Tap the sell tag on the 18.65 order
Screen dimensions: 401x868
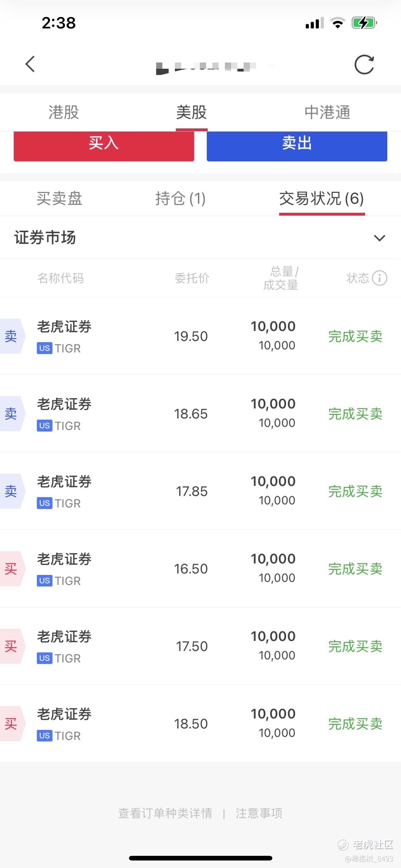coord(12,413)
